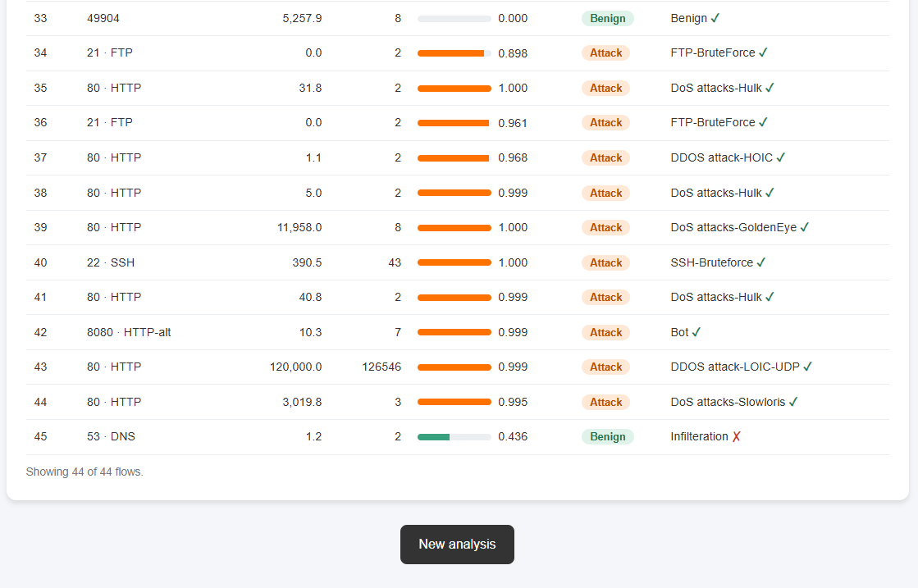Click "DoS attacks-Hulk" in row 41

[x=717, y=297]
